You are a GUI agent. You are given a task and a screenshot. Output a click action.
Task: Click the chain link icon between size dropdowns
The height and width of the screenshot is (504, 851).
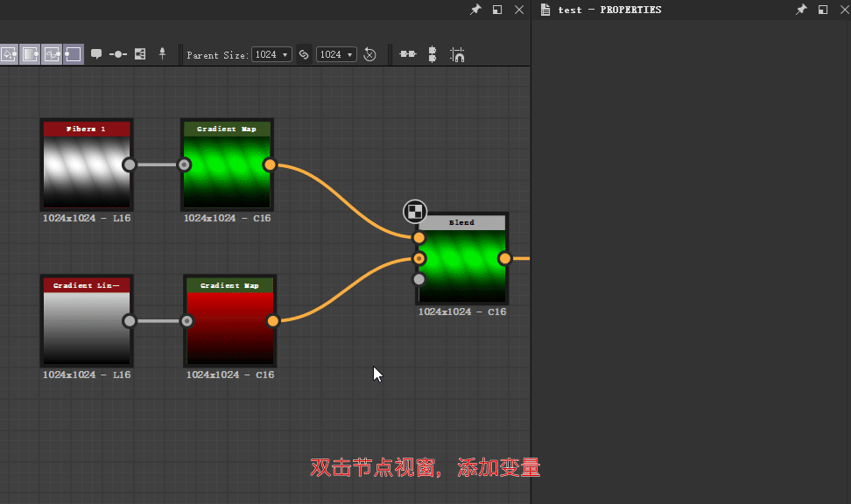tap(304, 54)
